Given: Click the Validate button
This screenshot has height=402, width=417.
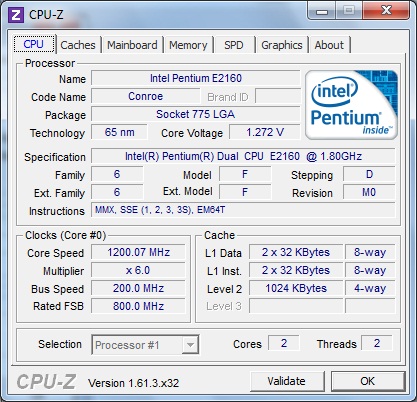Looking at the screenshot, I should click(x=286, y=381).
